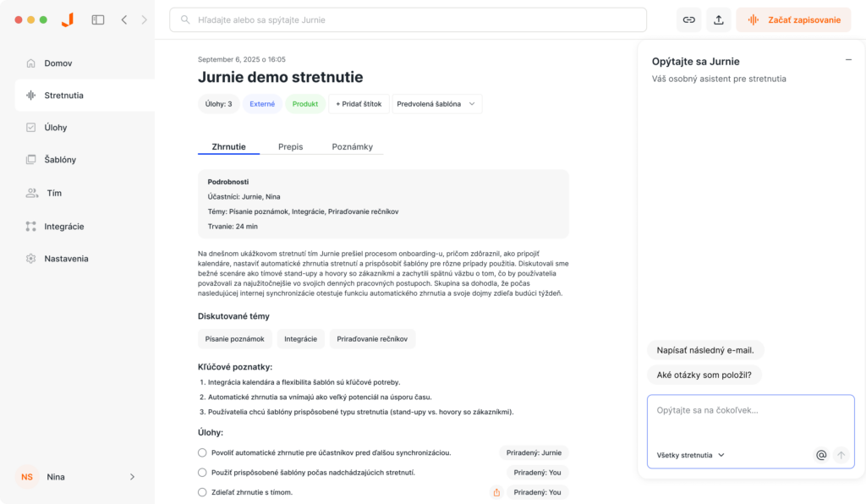Open the 'Predvolená šablóna' dropdown
Viewport: 866px width, 504px height.
[437, 104]
